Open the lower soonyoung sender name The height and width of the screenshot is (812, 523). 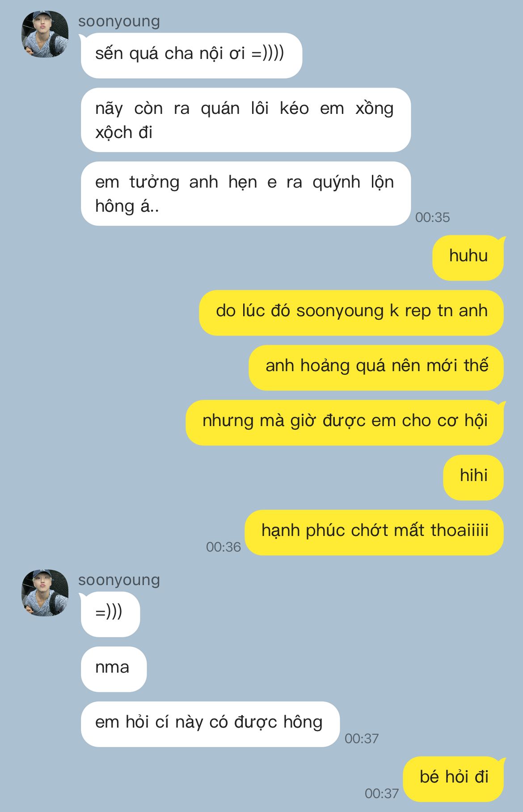pos(119,580)
